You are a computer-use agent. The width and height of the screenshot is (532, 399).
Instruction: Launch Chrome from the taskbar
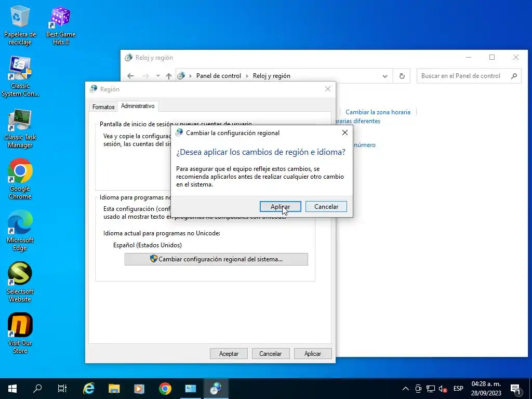click(165, 389)
